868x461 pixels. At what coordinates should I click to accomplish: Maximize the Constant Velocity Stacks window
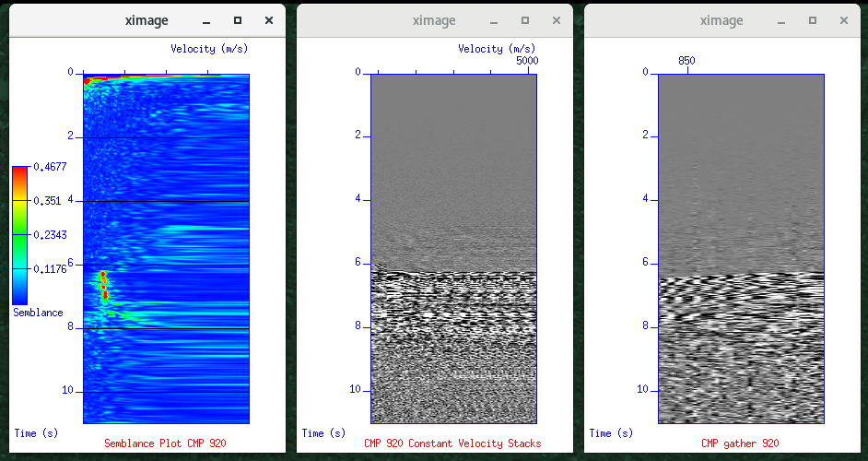point(524,20)
